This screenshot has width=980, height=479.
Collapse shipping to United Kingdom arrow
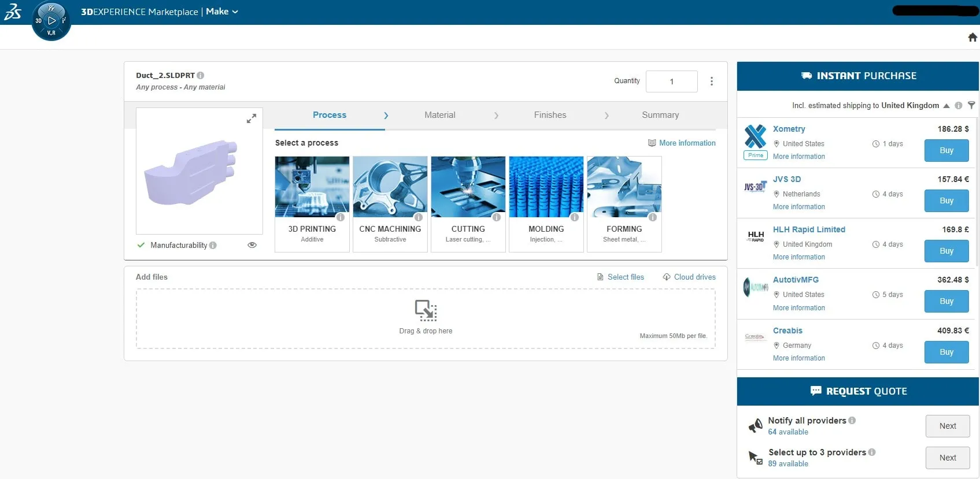pyautogui.click(x=946, y=106)
